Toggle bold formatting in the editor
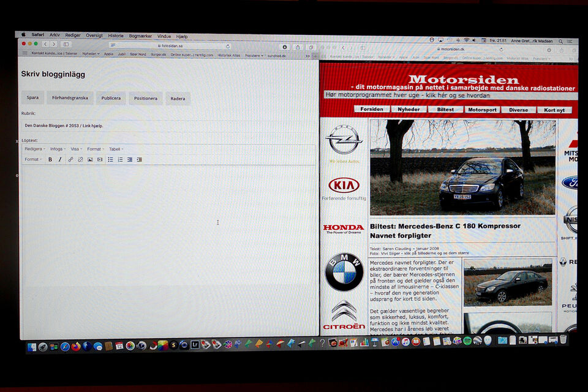The image size is (588, 392). pos(50,159)
